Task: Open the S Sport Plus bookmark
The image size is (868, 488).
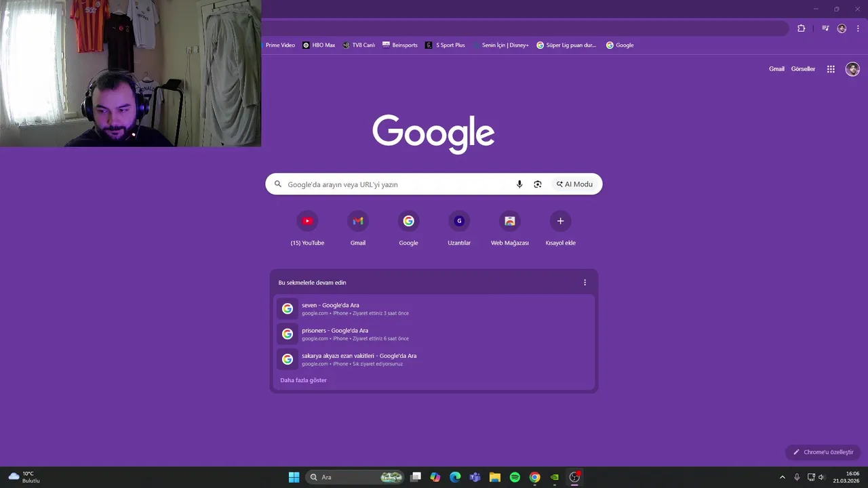Action: pyautogui.click(x=446, y=45)
